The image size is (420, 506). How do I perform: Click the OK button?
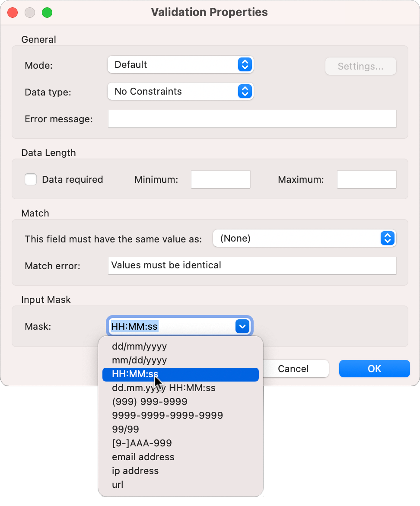374,369
